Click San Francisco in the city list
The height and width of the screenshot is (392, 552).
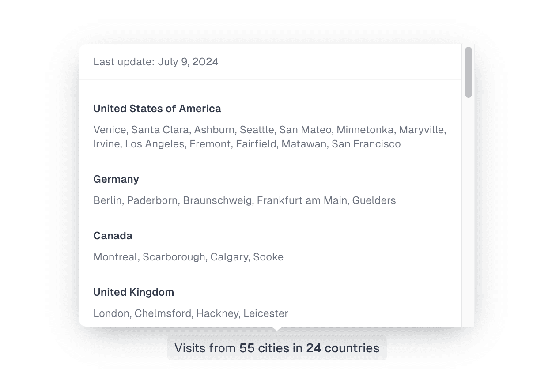pyautogui.click(x=366, y=144)
